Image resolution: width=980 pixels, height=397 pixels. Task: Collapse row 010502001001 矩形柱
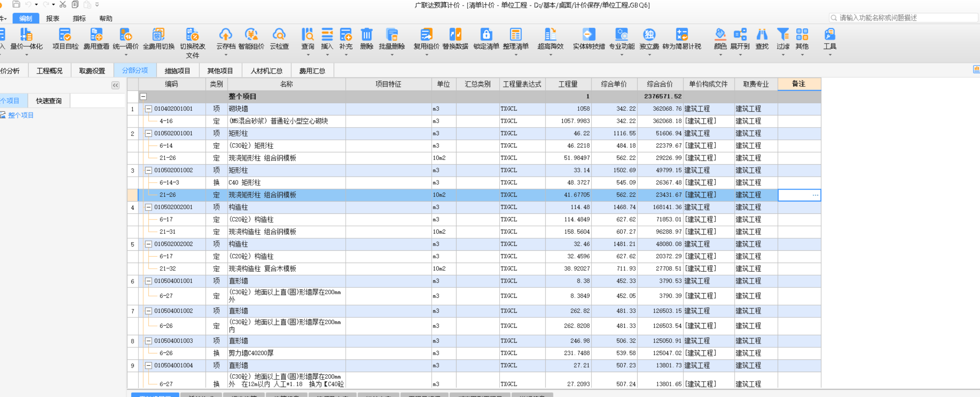tap(148, 133)
